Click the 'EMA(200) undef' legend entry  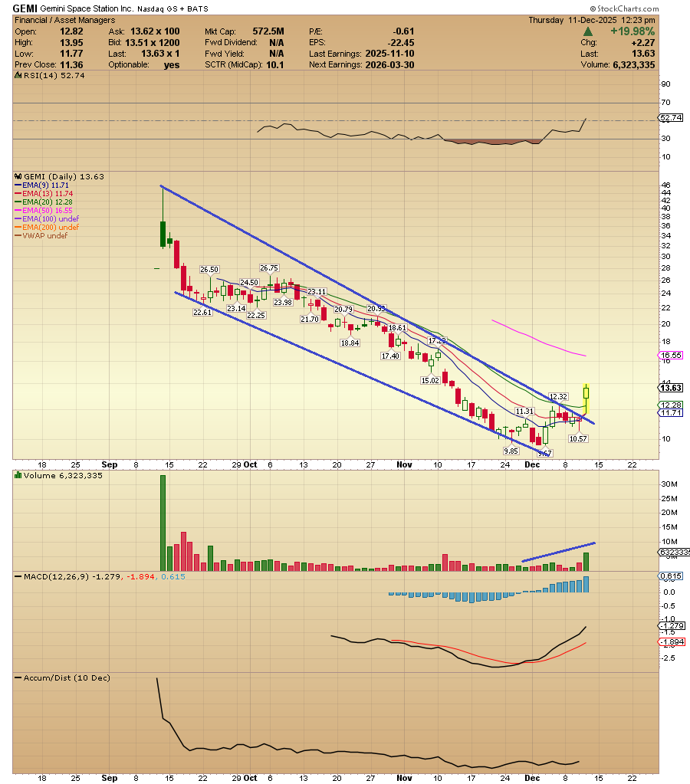[x=47, y=227]
